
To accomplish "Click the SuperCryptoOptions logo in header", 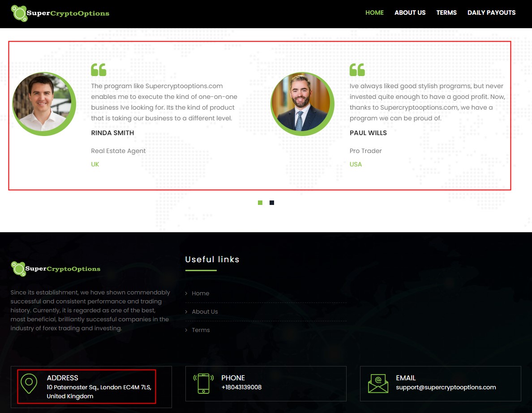I will [60, 13].
